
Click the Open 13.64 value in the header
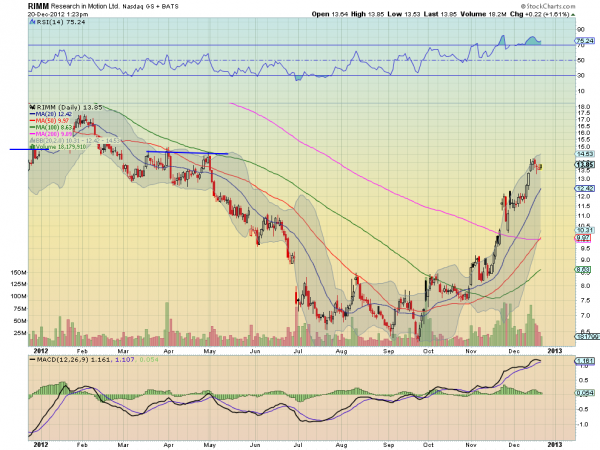tap(330, 14)
